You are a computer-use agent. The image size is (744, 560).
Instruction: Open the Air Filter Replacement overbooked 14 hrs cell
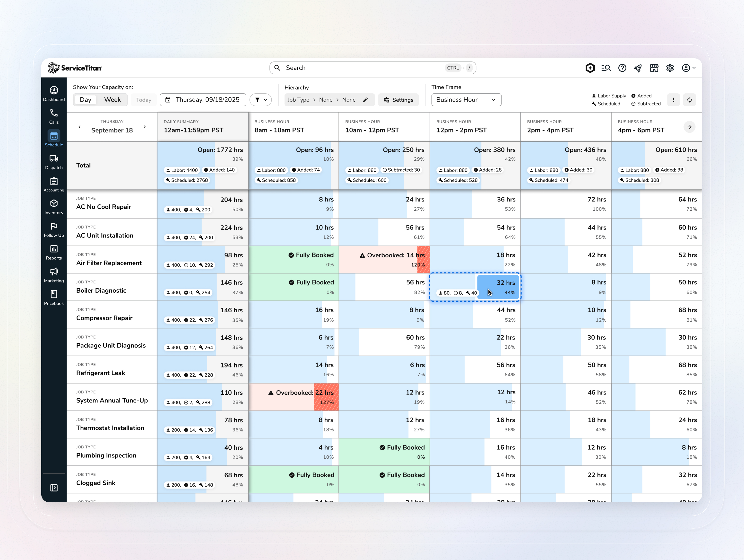384,260
